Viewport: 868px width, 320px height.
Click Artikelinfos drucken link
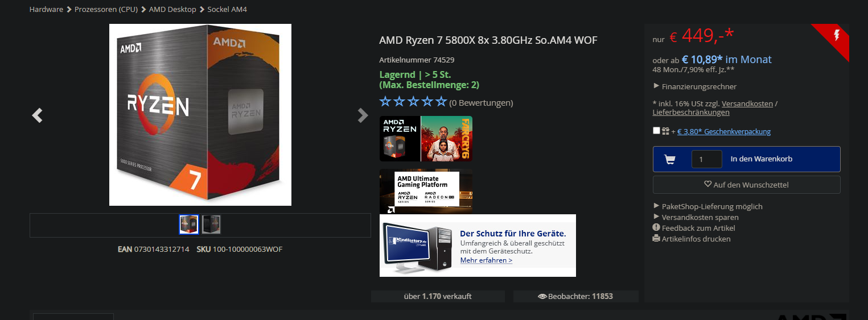click(696, 239)
